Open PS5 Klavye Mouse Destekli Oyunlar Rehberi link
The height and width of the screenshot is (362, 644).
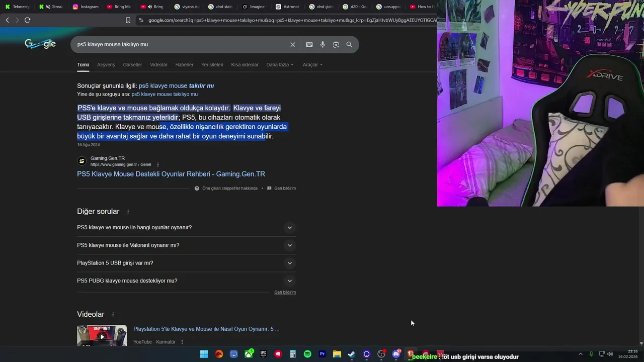click(x=171, y=174)
